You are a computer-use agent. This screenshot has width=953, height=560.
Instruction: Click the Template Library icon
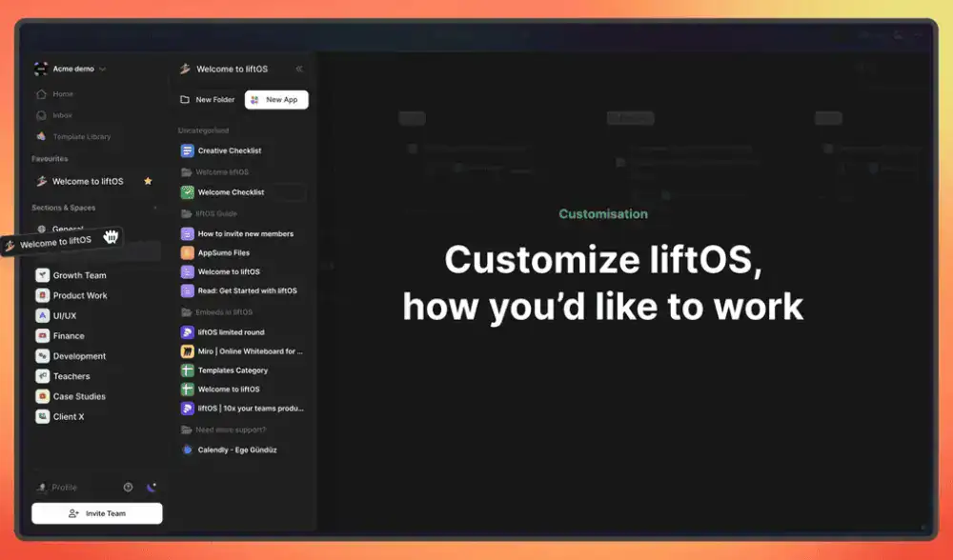click(x=41, y=136)
